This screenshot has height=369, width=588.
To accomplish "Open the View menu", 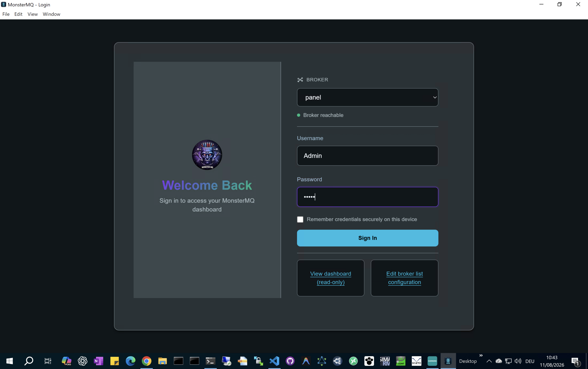I will tap(32, 14).
